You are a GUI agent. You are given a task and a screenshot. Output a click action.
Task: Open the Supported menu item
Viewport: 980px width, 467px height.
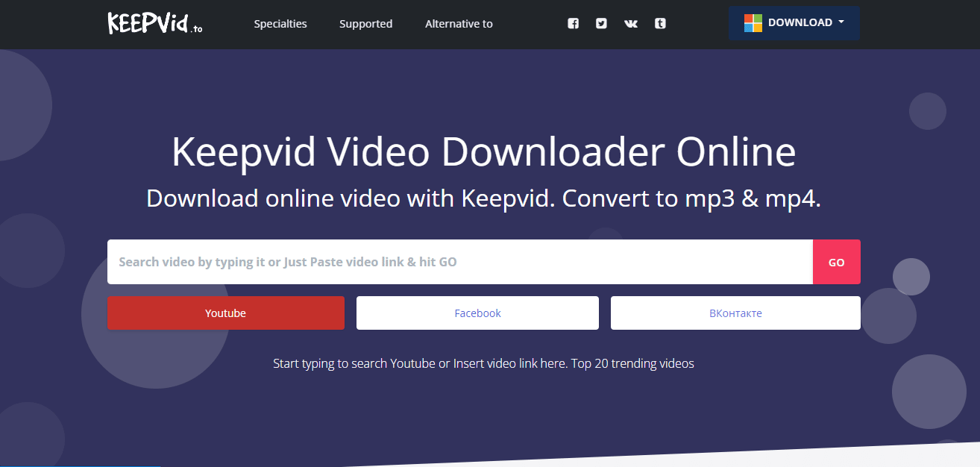[x=365, y=24]
